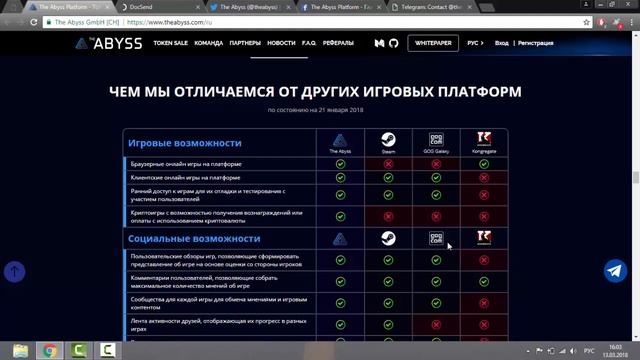Viewport: 640px width, 360px height.
Task: Click the red cross for Криптоигры under Kongregate
Action: tap(484, 216)
